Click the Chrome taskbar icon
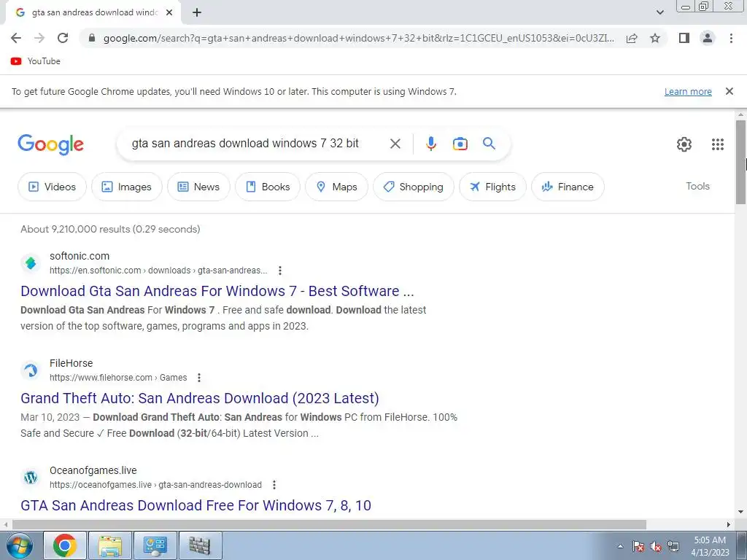The width and height of the screenshot is (747, 560). [x=65, y=545]
